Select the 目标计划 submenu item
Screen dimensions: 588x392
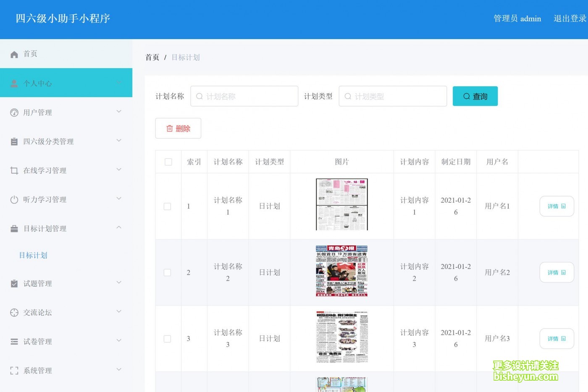click(x=33, y=255)
